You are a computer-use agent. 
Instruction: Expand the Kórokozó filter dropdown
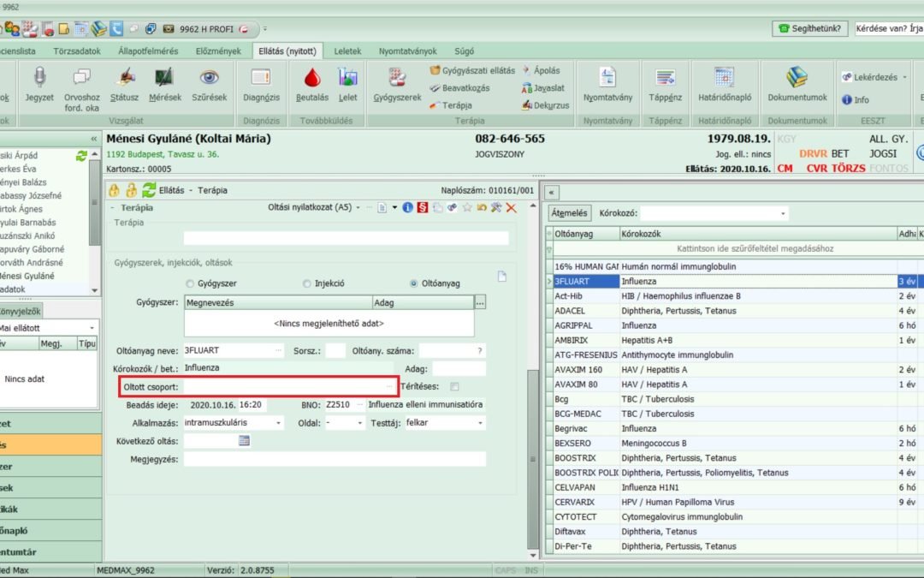[x=783, y=213]
